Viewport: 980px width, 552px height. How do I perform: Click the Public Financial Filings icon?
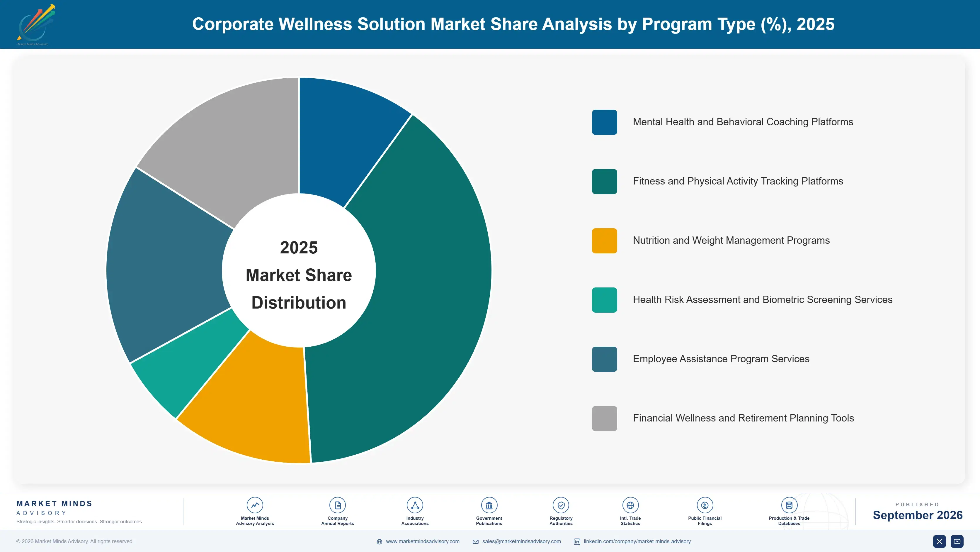tap(705, 505)
